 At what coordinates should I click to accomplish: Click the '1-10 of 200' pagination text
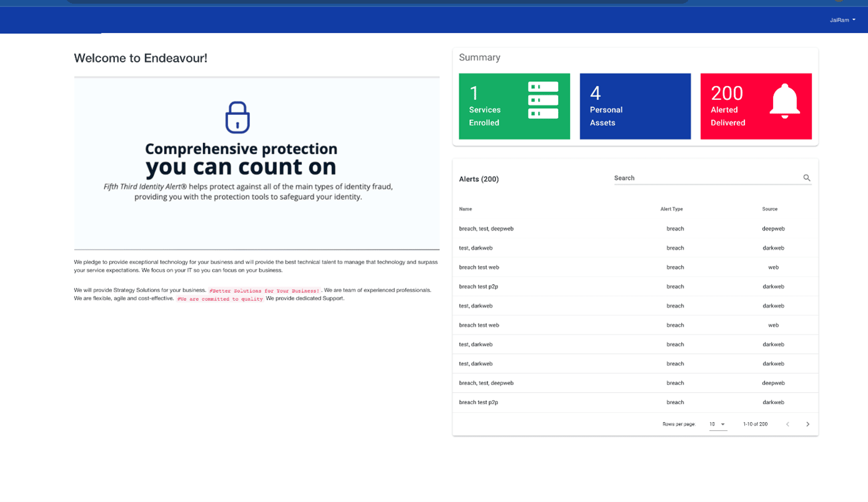756,425
